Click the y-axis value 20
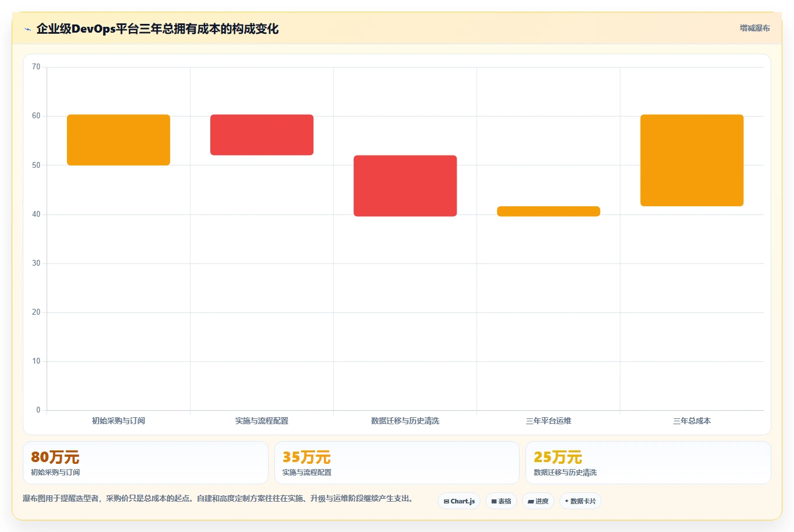 [36, 312]
